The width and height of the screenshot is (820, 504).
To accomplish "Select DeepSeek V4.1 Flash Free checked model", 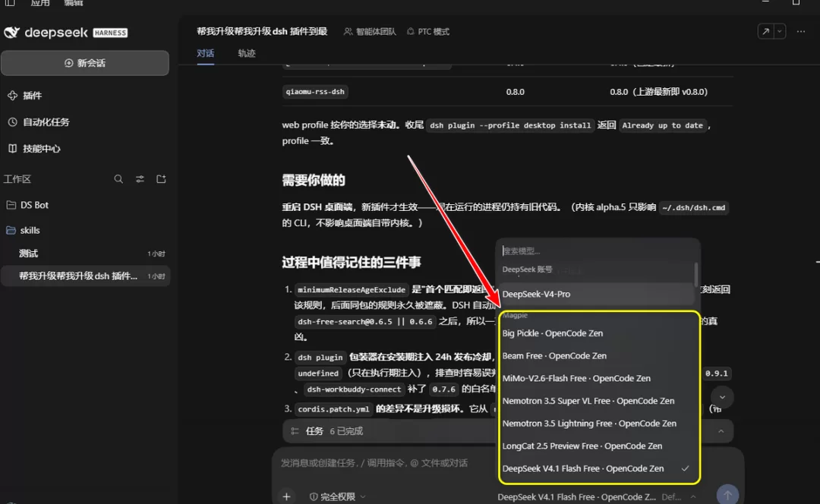I will point(596,468).
